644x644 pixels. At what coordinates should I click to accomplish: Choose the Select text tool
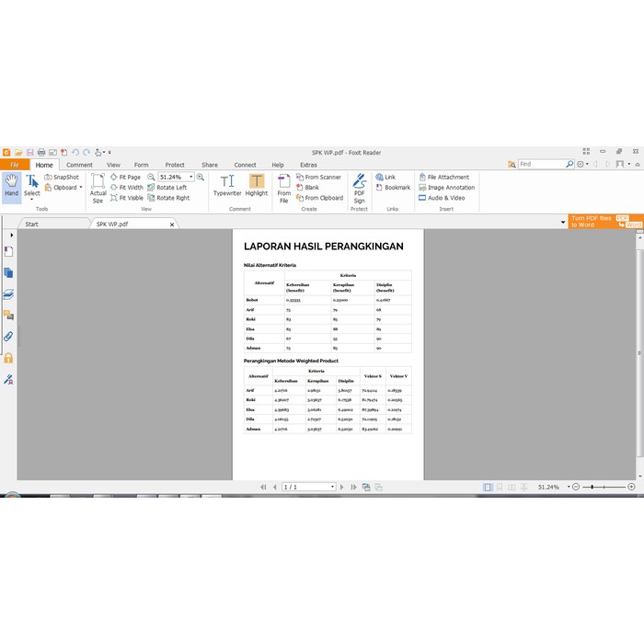(x=32, y=188)
